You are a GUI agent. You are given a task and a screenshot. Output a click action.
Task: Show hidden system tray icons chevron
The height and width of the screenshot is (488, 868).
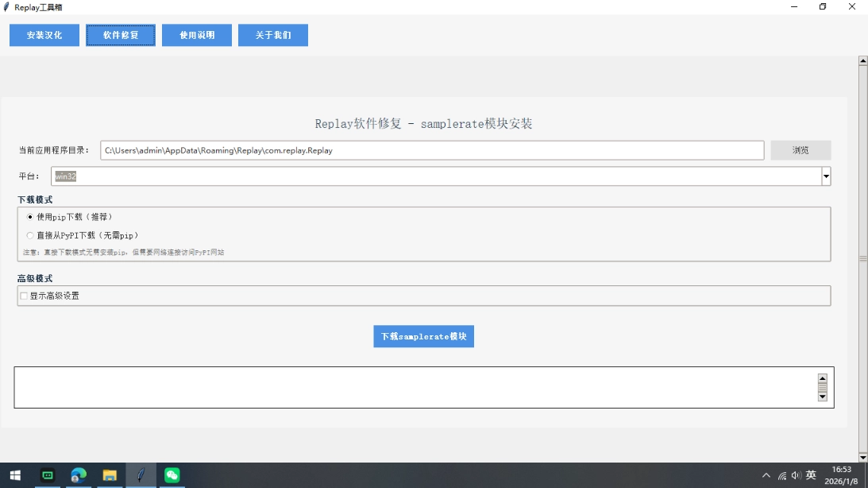[x=766, y=475]
